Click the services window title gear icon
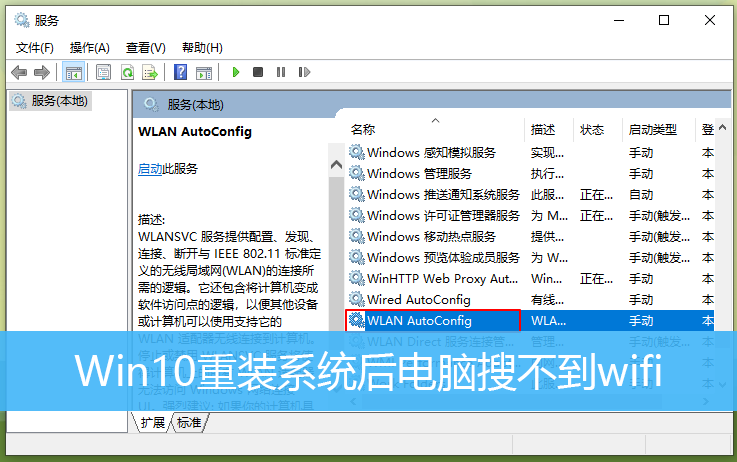The width and height of the screenshot is (737, 462). coord(22,20)
